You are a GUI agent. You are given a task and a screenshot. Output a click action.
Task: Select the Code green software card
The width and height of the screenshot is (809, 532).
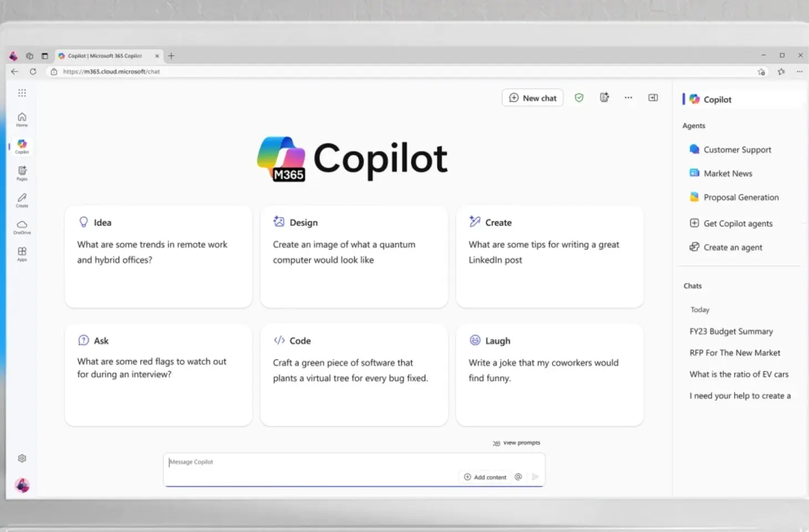point(354,375)
